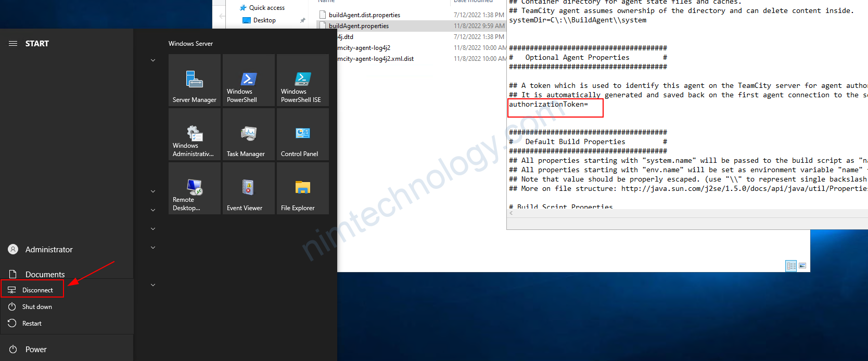
Task: Open the Server Manager tile
Action: pos(195,80)
